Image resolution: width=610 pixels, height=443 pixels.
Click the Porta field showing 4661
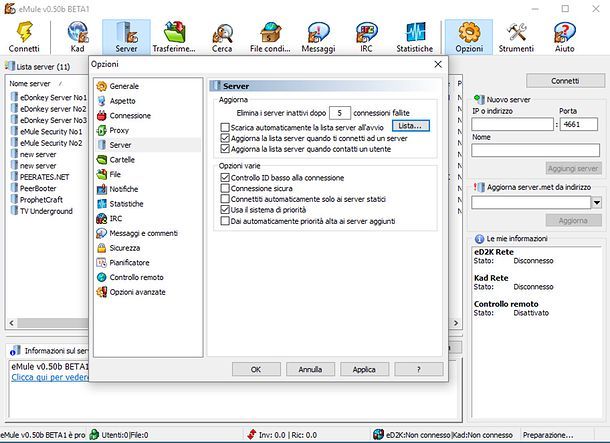[x=579, y=124]
